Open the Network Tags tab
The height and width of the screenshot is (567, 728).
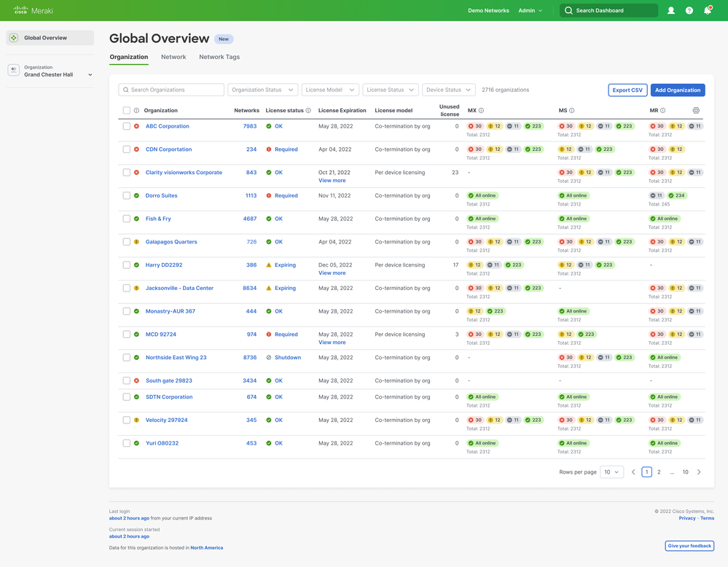point(219,57)
